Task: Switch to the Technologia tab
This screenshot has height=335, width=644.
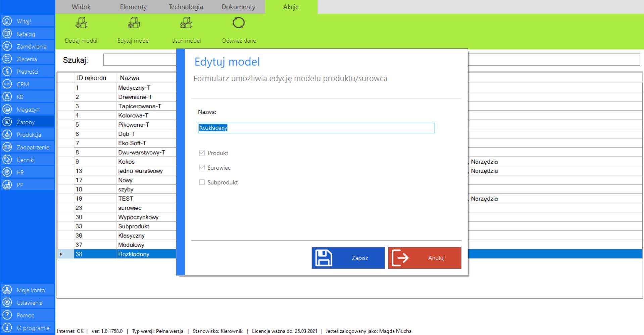Action: [186, 7]
